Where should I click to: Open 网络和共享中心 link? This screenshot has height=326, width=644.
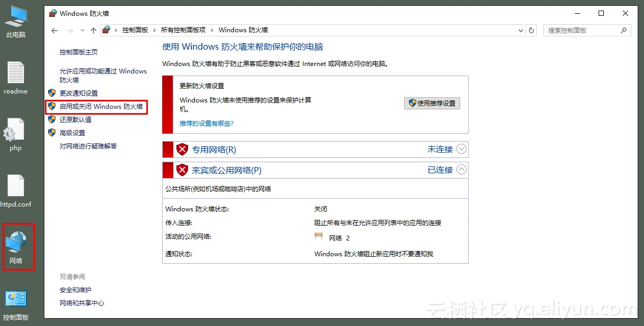click(x=82, y=303)
